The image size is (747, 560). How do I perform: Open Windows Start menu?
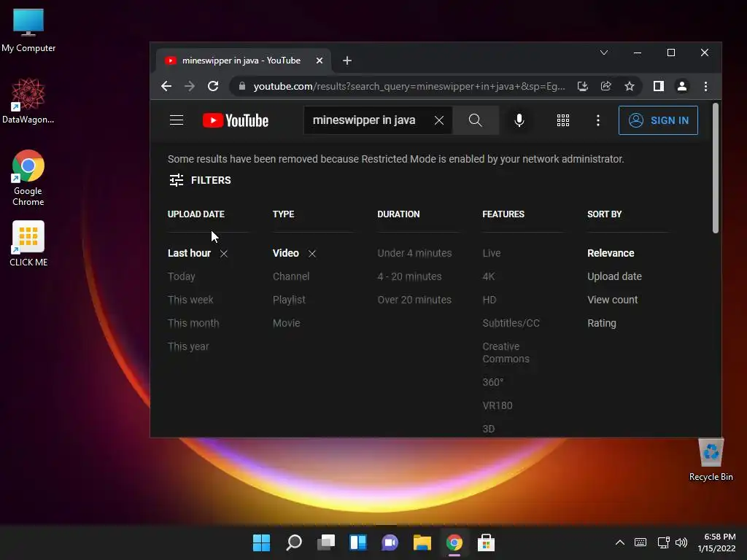[x=261, y=542]
